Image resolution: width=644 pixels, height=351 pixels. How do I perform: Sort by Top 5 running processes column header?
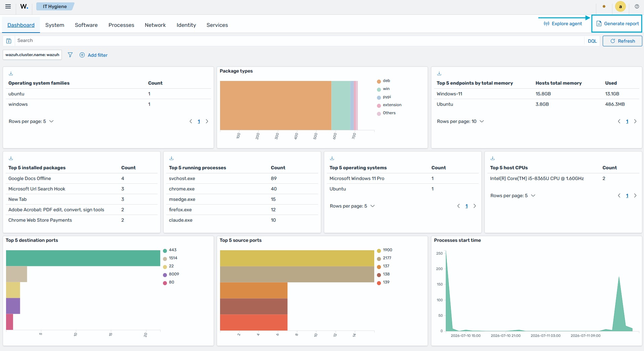(x=198, y=168)
